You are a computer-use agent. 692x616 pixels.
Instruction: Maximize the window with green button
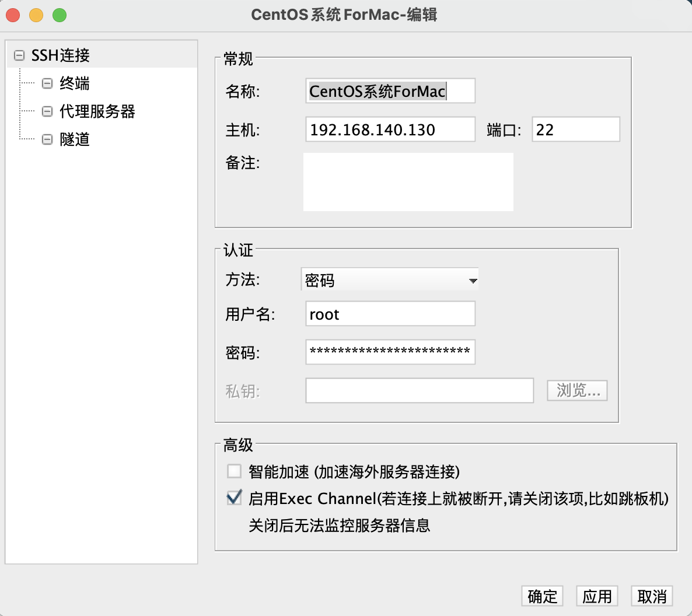[x=60, y=15]
